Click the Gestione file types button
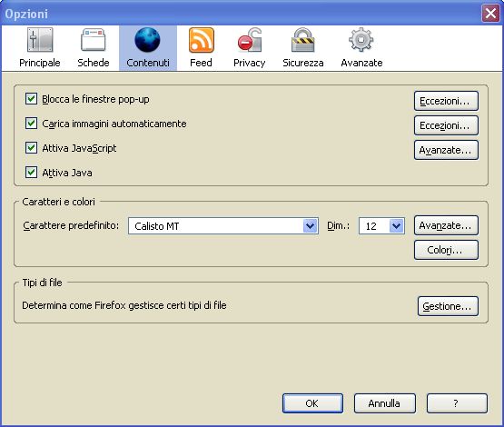 click(x=448, y=306)
